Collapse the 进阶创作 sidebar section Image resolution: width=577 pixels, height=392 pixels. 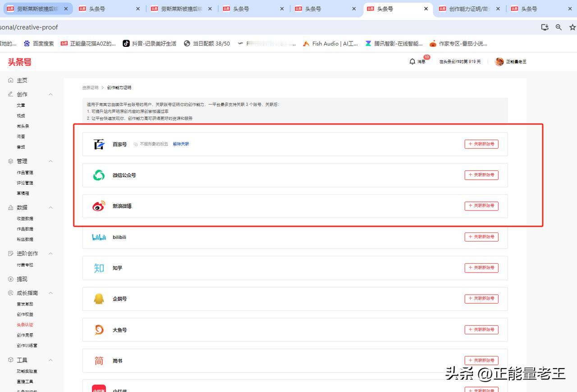(x=50, y=253)
